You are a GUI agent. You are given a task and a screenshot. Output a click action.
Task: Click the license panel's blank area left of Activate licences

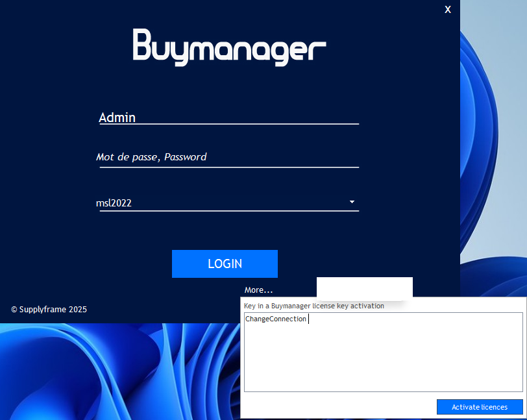(x=337, y=407)
